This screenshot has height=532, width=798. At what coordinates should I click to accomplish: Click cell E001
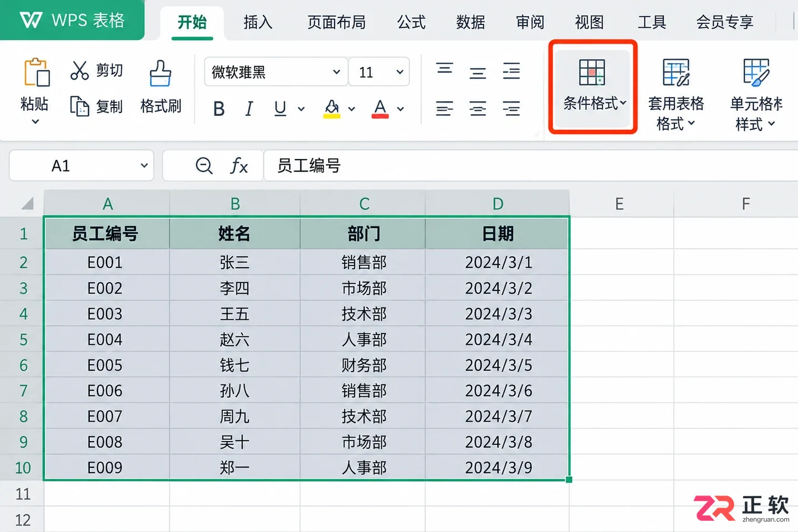pos(106,262)
